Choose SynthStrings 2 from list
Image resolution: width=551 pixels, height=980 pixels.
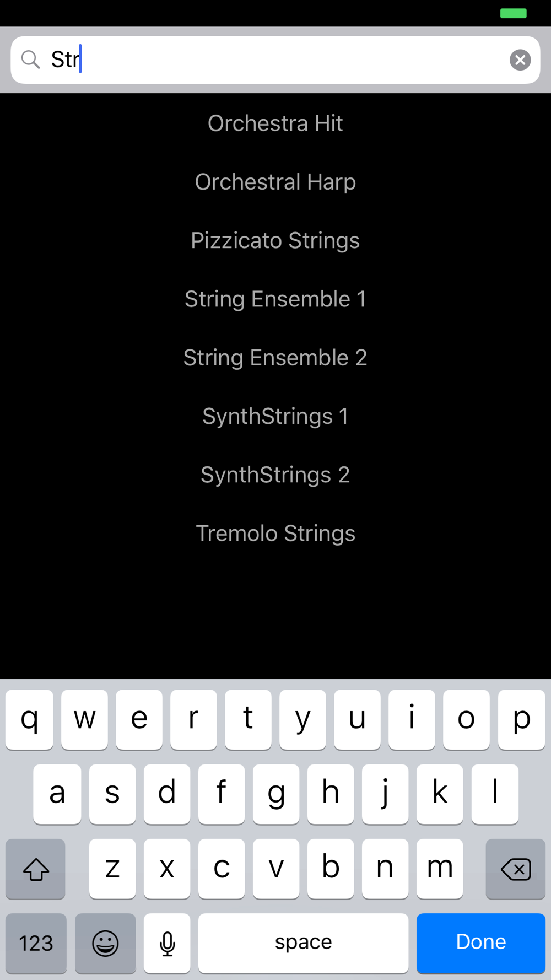[275, 475]
